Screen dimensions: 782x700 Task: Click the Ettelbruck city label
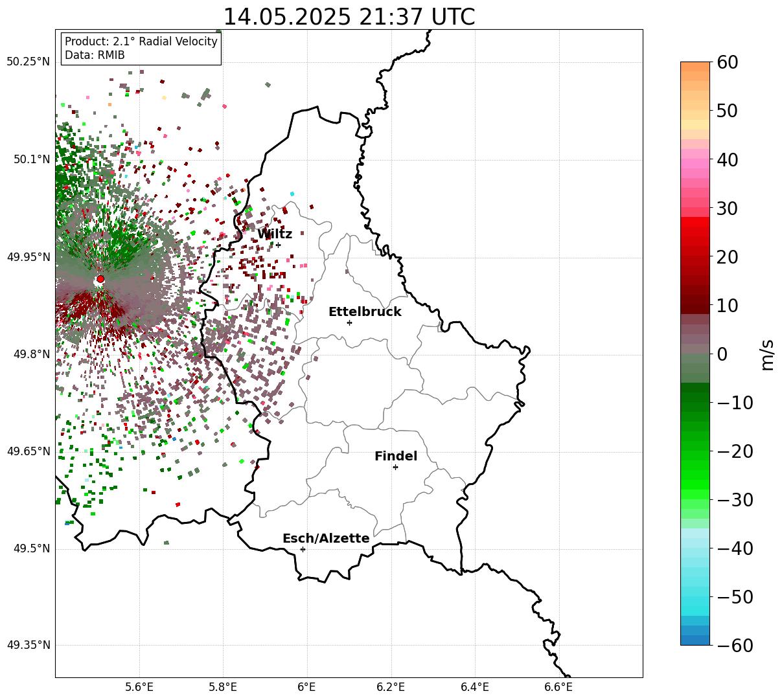point(365,311)
